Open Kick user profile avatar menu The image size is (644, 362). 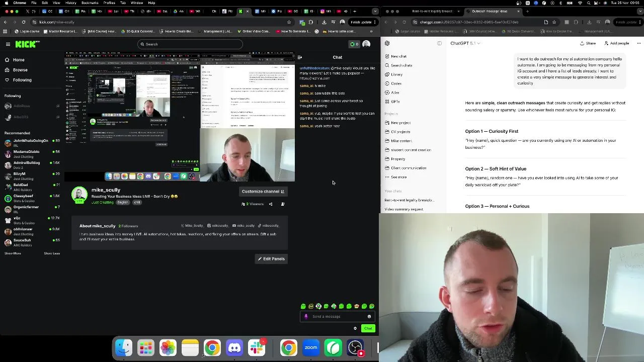366,44
